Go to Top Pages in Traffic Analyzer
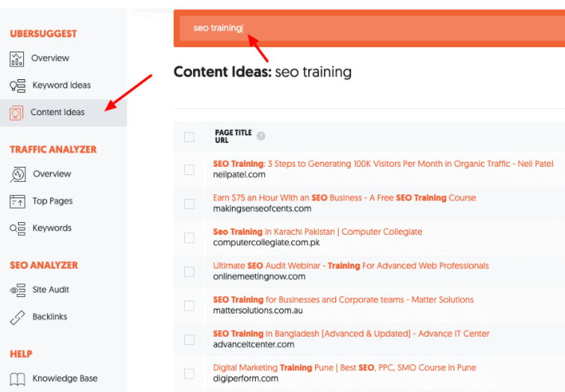The height and width of the screenshot is (392, 565). pos(52,201)
